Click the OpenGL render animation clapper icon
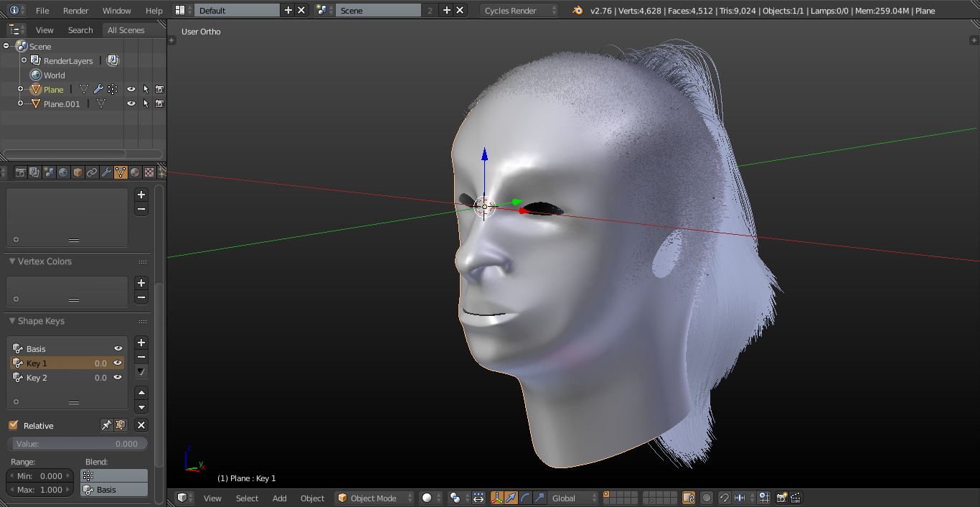The width and height of the screenshot is (980, 507). 795,498
